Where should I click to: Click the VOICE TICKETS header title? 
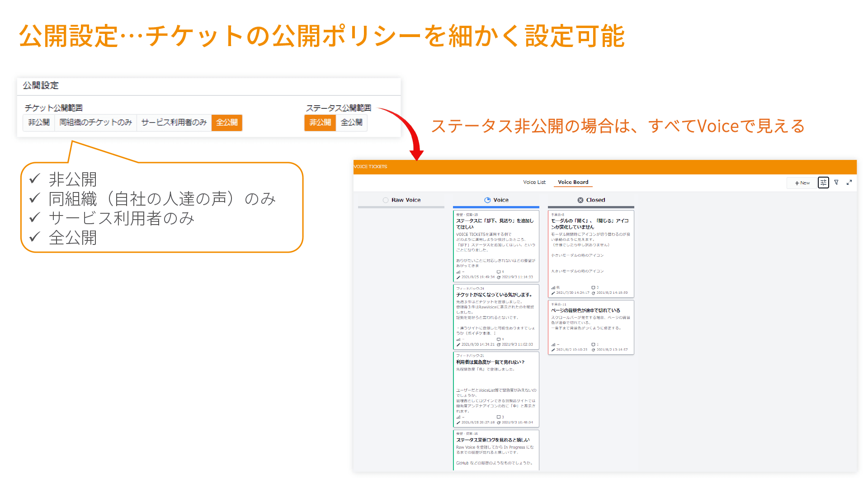click(x=370, y=167)
